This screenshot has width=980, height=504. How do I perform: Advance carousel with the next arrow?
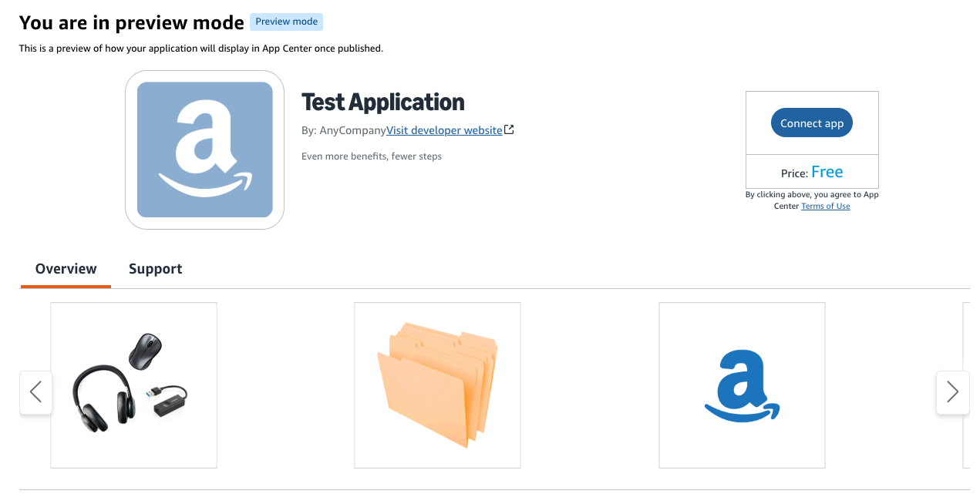[952, 392]
